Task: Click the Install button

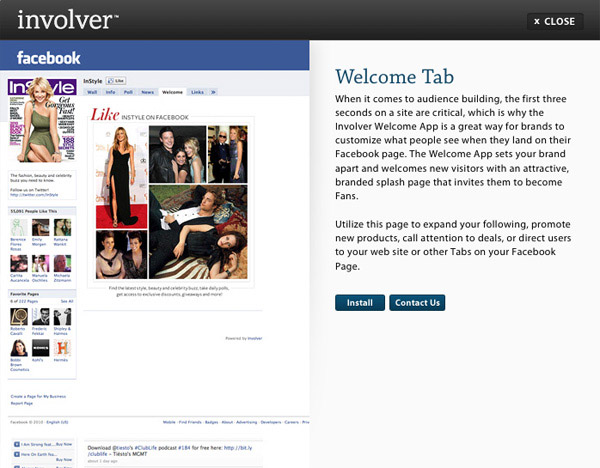Action: (x=360, y=303)
